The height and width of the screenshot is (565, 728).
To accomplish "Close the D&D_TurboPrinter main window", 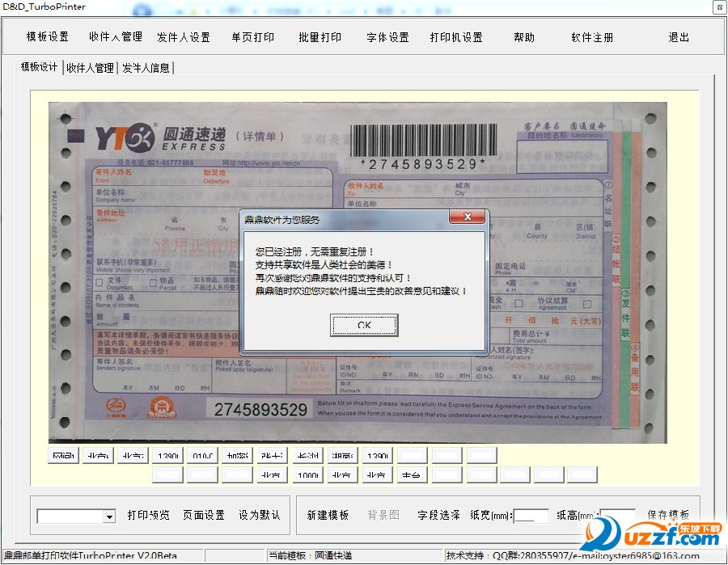I will point(720,7).
